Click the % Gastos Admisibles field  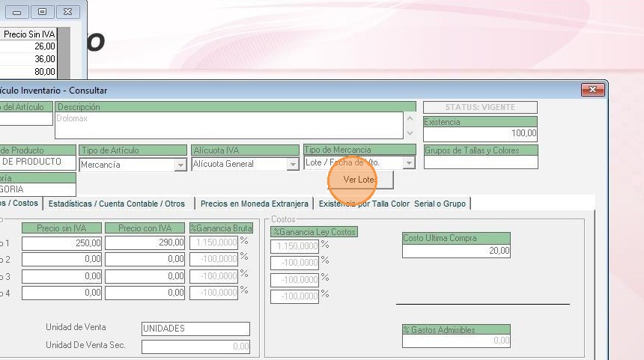456,341
